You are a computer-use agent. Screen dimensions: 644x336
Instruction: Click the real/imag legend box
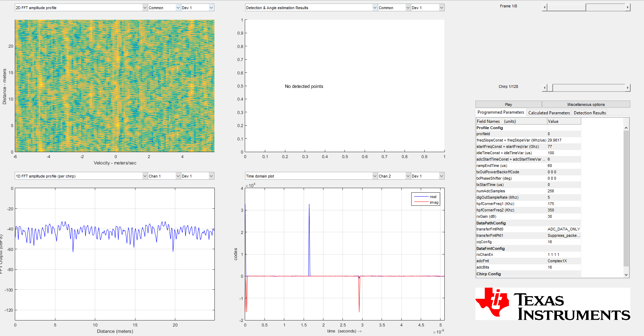[426, 199]
